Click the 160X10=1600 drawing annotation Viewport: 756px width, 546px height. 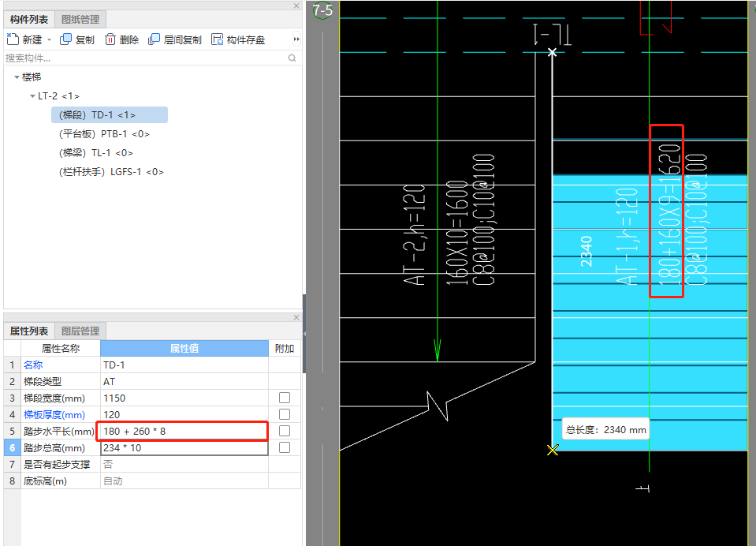[456, 232]
